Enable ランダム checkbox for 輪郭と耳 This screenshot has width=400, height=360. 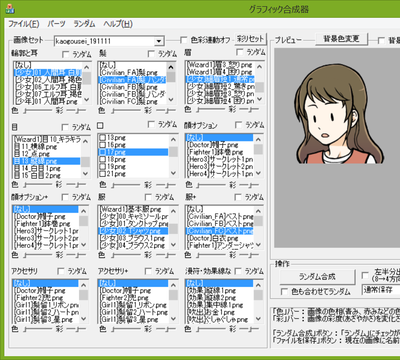pos(65,54)
